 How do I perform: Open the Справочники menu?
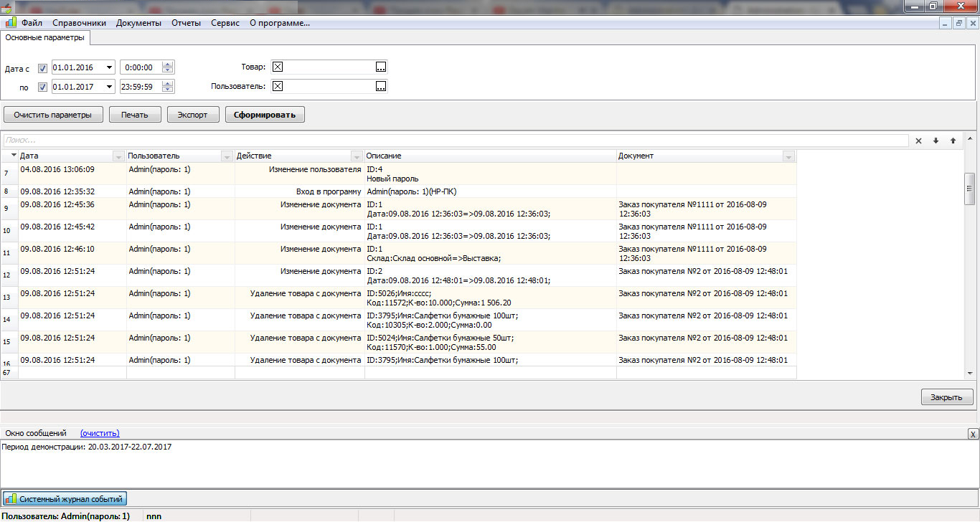click(79, 23)
